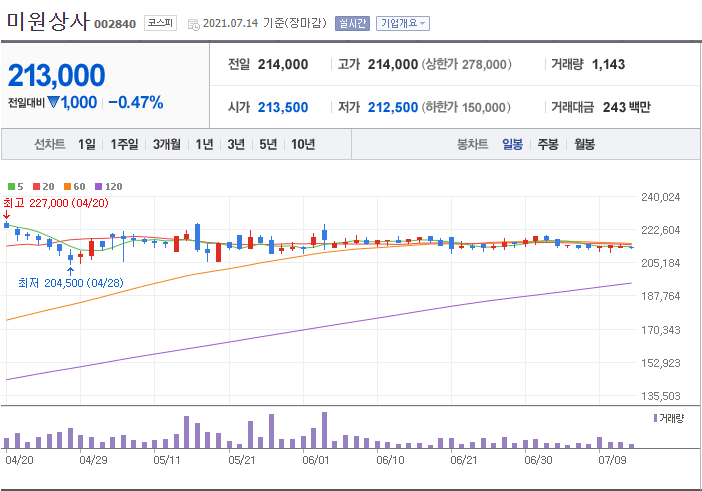Screen dimensions: 702x491
Task: Switch to 월봉 candlestick chart
Action: pyautogui.click(x=585, y=144)
